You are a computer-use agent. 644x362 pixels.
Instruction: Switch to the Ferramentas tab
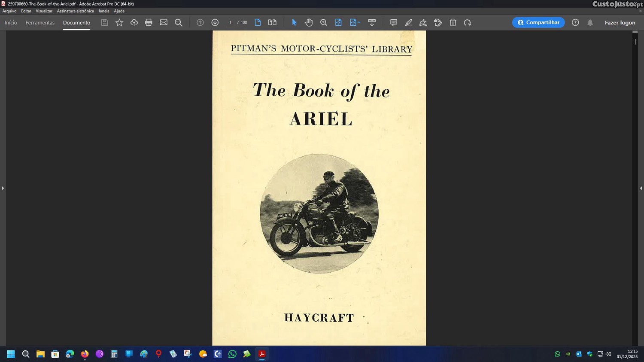[40, 22]
